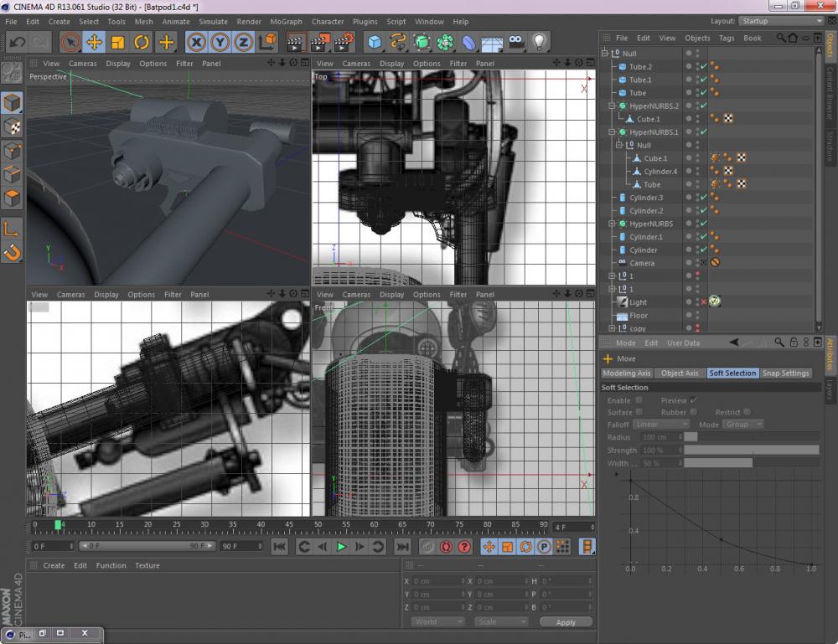Toggle Y axis lock
The height and width of the screenshot is (644, 838).
(x=220, y=42)
